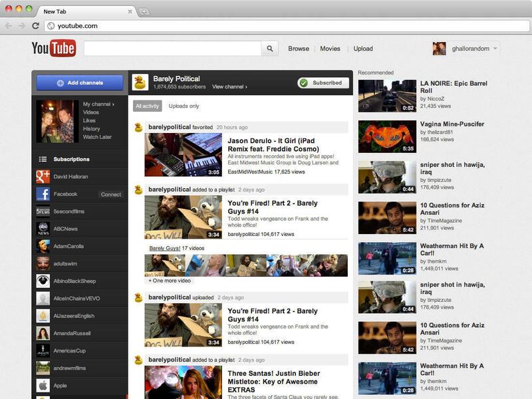The width and height of the screenshot is (532, 399).
Task: Open the ABCNews channel icon
Action: click(43, 229)
